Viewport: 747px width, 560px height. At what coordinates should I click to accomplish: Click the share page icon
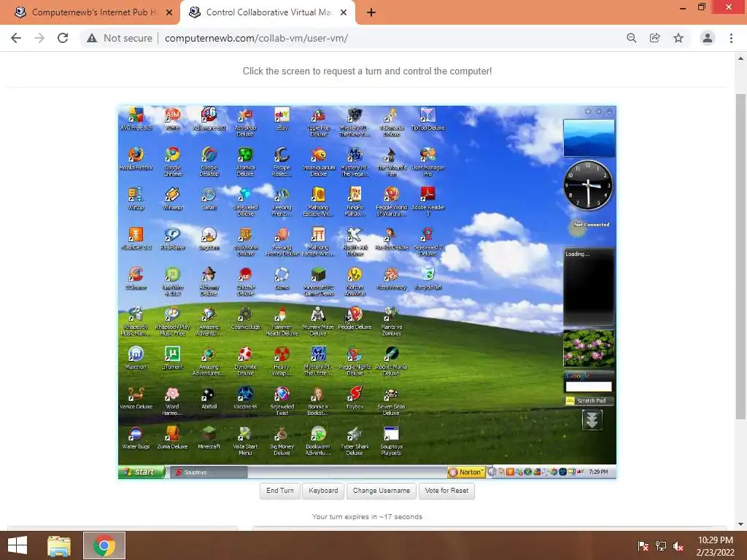coord(655,38)
